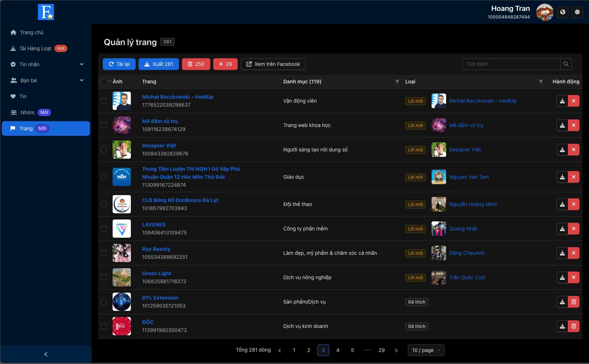Screen dimensions: 589x364
Task: Go to previous page arrow
Action: [x=280, y=350]
